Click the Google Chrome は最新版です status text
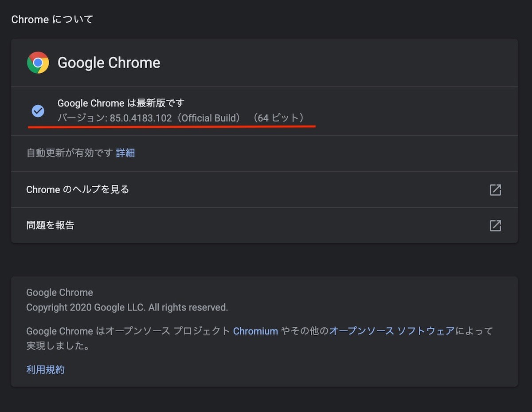The height and width of the screenshot is (412, 532). (x=121, y=103)
